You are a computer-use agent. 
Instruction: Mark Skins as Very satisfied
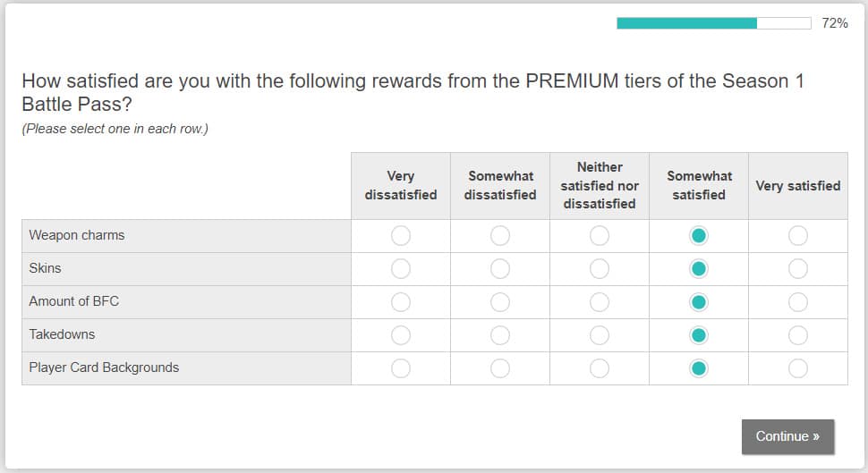click(x=798, y=268)
